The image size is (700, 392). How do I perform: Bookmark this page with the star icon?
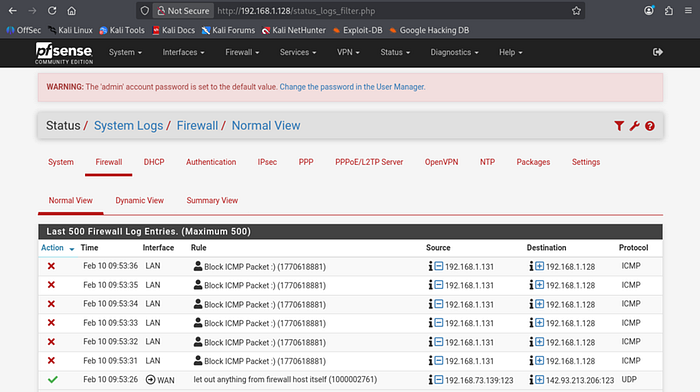point(576,11)
